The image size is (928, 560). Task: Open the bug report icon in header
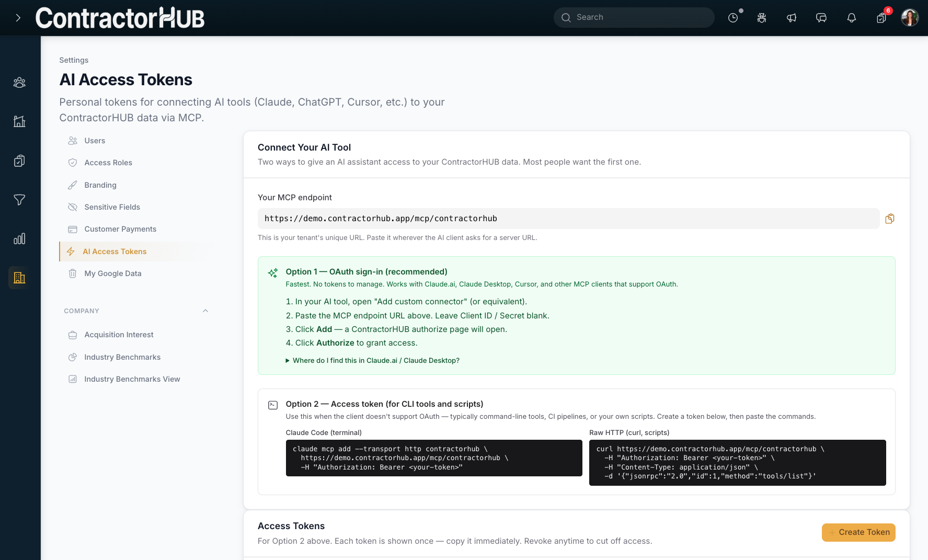pos(762,18)
